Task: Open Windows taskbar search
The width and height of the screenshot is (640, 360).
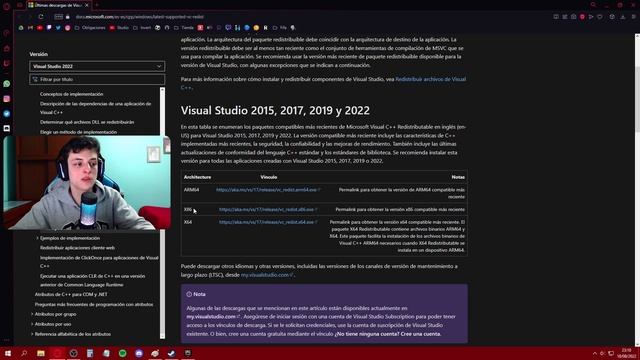Action: pyautogui.click(x=24, y=353)
